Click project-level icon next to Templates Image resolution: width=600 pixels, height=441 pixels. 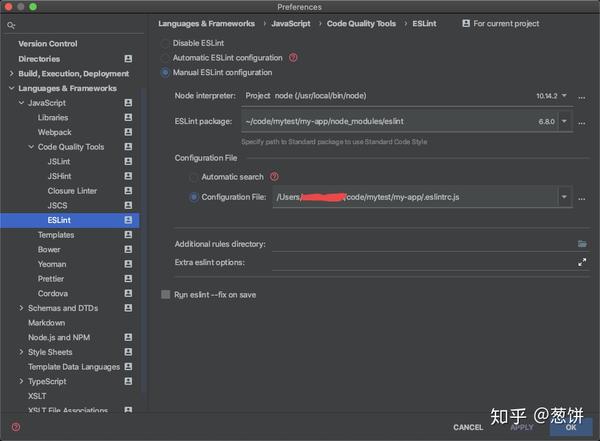(128, 235)
